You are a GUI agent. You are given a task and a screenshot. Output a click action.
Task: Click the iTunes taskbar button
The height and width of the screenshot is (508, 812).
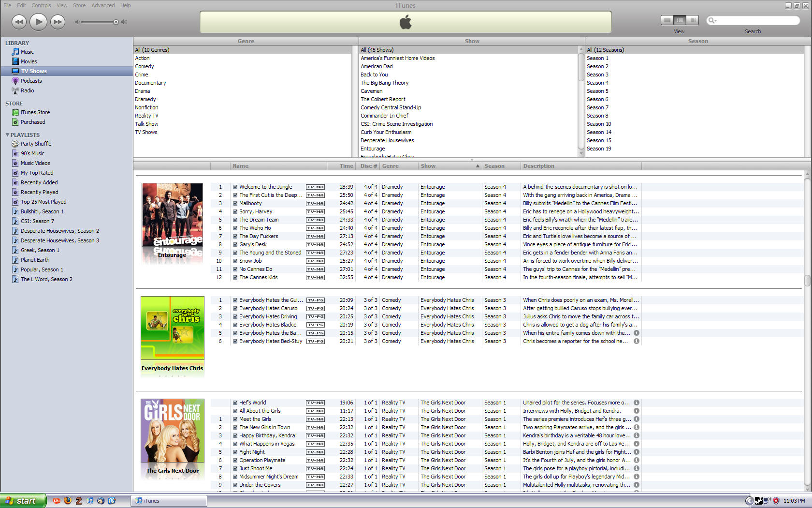click(169, 501)
